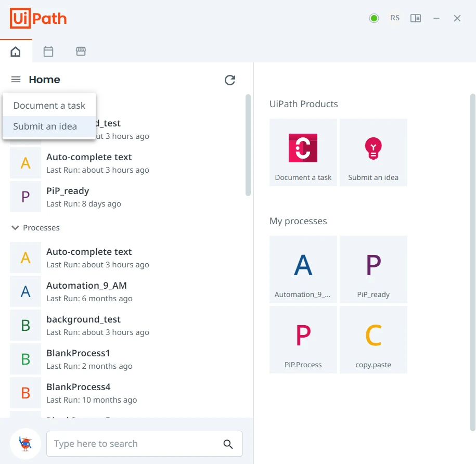476x464 pixels.
Task: Focus the Type here to search field
Action: (x=145, y=444)
